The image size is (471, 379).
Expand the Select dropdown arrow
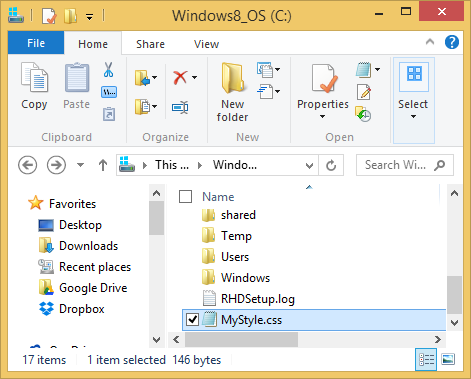tap(413, 116)
